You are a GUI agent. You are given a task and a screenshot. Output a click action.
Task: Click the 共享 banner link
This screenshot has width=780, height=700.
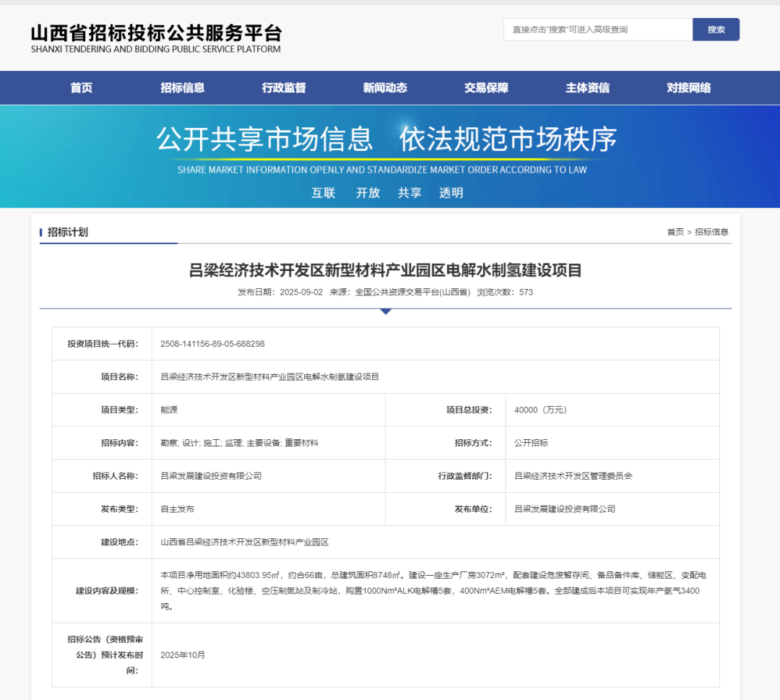click(409, 193)
